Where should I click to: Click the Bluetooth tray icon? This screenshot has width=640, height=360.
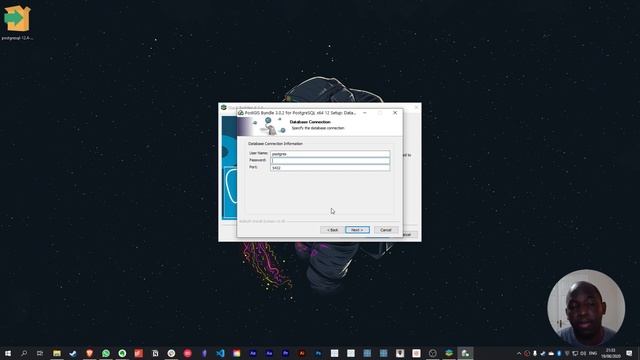[559, 353]
